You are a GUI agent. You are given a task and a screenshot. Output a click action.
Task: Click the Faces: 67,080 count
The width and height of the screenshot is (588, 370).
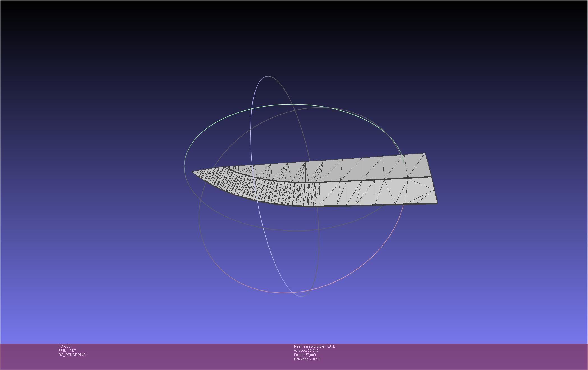[x=305, y=355]
